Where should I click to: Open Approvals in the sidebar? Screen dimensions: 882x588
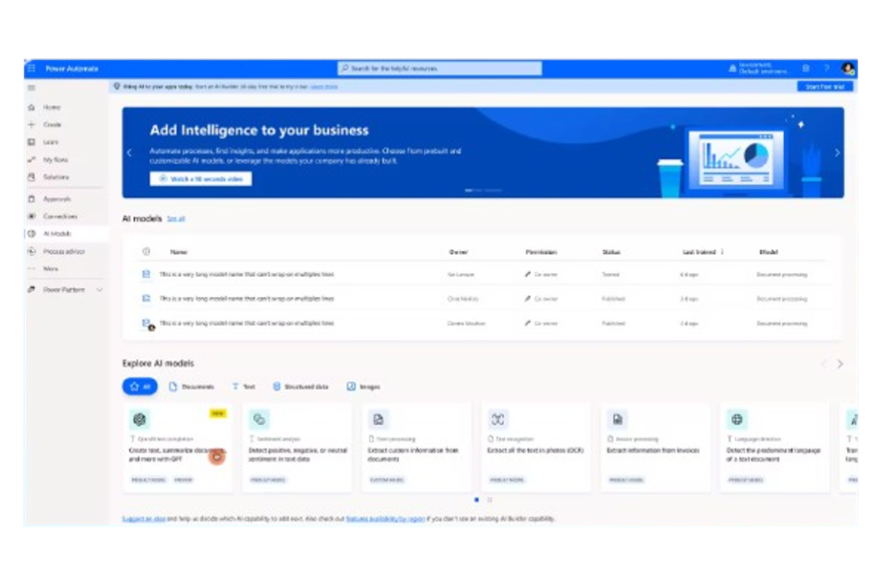57,199
